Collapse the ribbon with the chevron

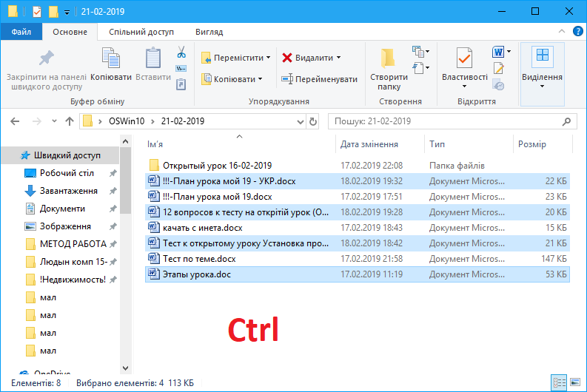pos(562,31)
